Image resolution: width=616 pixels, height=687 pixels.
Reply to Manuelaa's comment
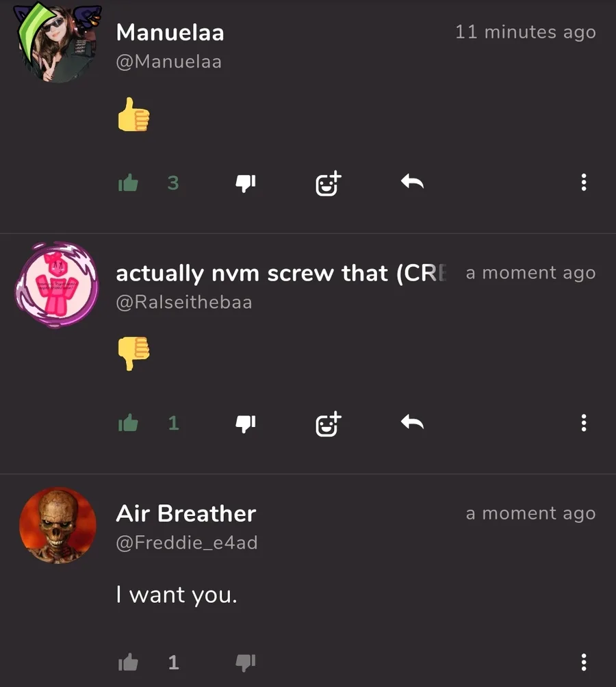[x=412, y=181]
